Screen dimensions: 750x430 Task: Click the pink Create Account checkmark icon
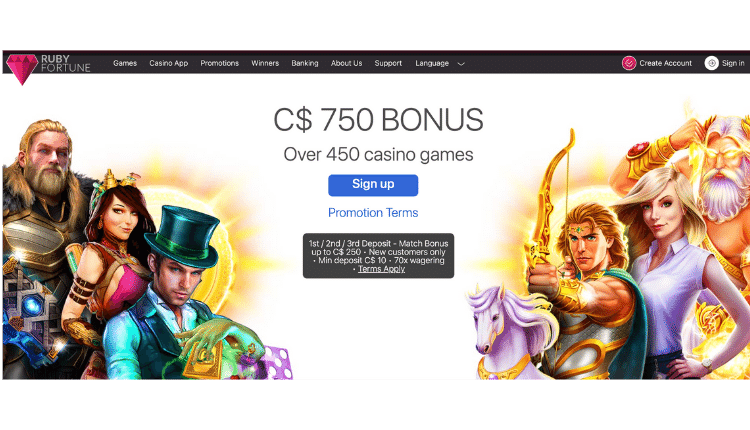[x=629, y=63]
